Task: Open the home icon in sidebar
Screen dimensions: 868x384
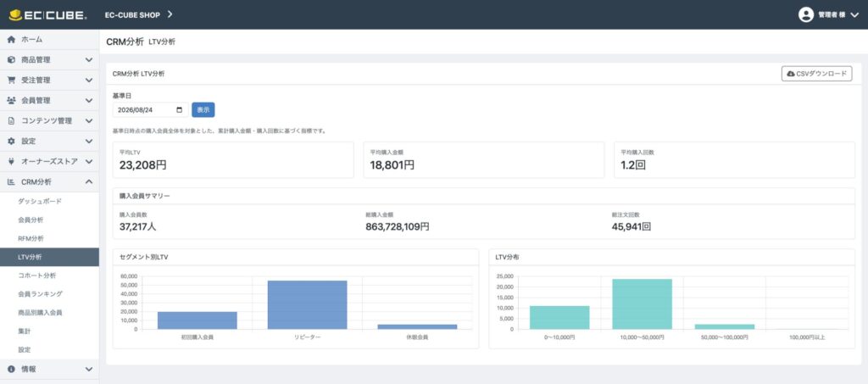Action: 11,40
